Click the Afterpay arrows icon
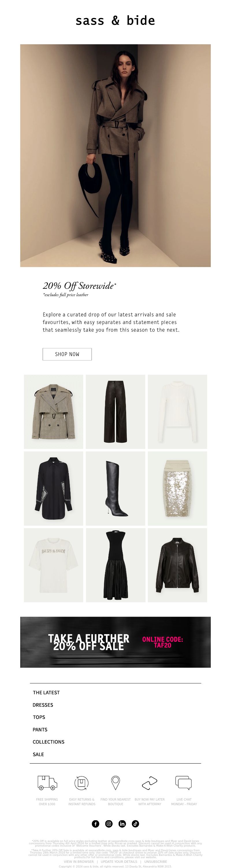The image size is (231, 868). click(150, 783)
